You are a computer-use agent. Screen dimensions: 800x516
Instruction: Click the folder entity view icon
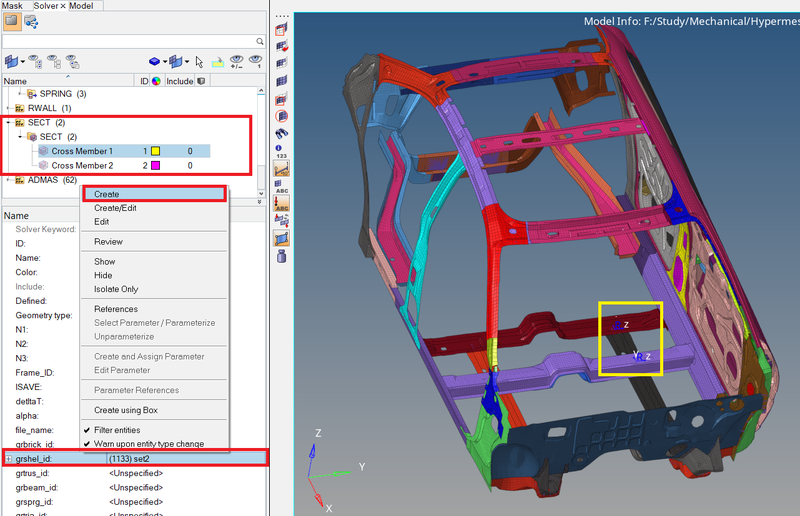coord(12,21)
